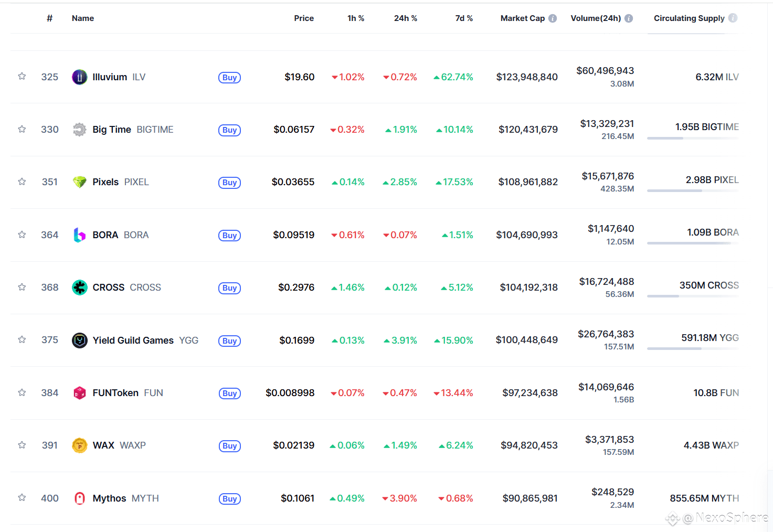Open Circulating Supply info icon
Viewport: 773px width, 532px height.
(733, 18)
